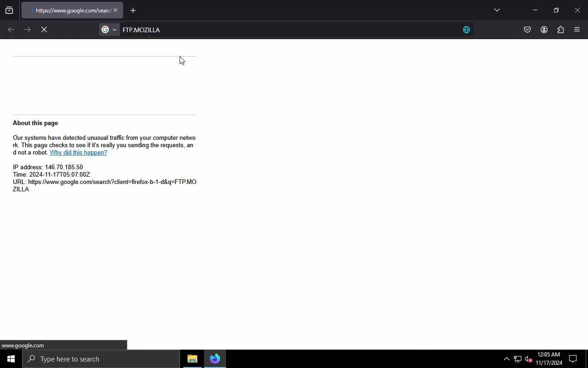Open the Firefox account menu
Screen dimensions: 588x368
click(x=544, y=29)
